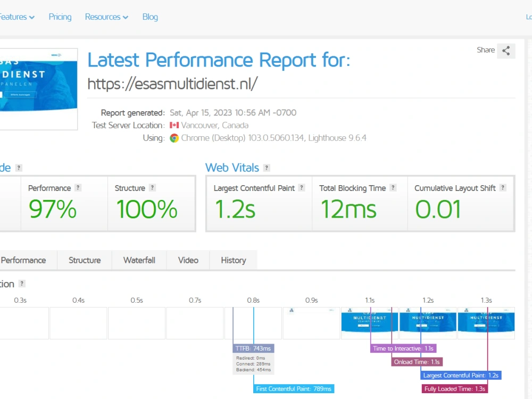532x399 pixels.
Task: Click Time to Interactive: 1.1s marker
Action: (403, 348)
